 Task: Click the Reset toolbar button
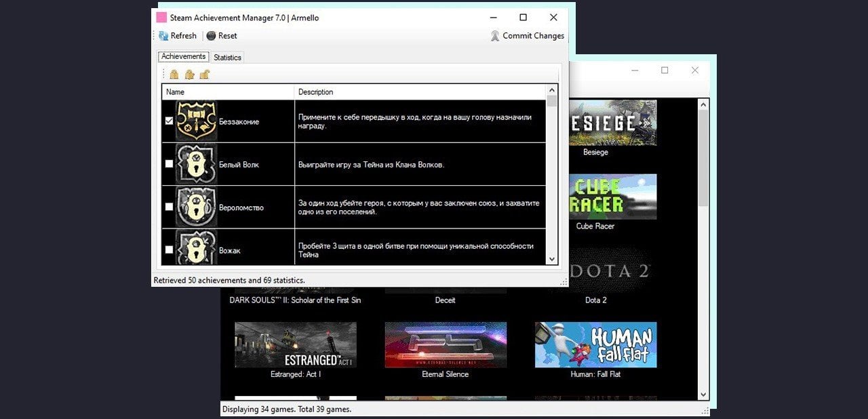(222, 36)
